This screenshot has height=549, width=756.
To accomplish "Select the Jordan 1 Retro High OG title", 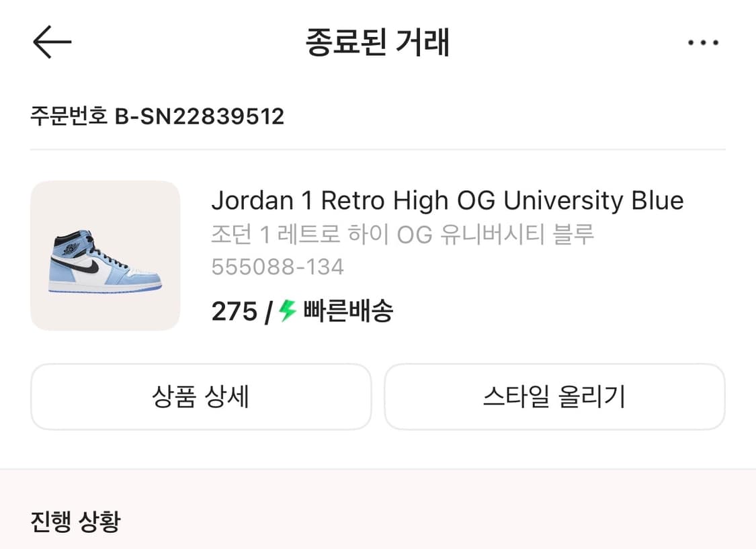I will [448, 200].
